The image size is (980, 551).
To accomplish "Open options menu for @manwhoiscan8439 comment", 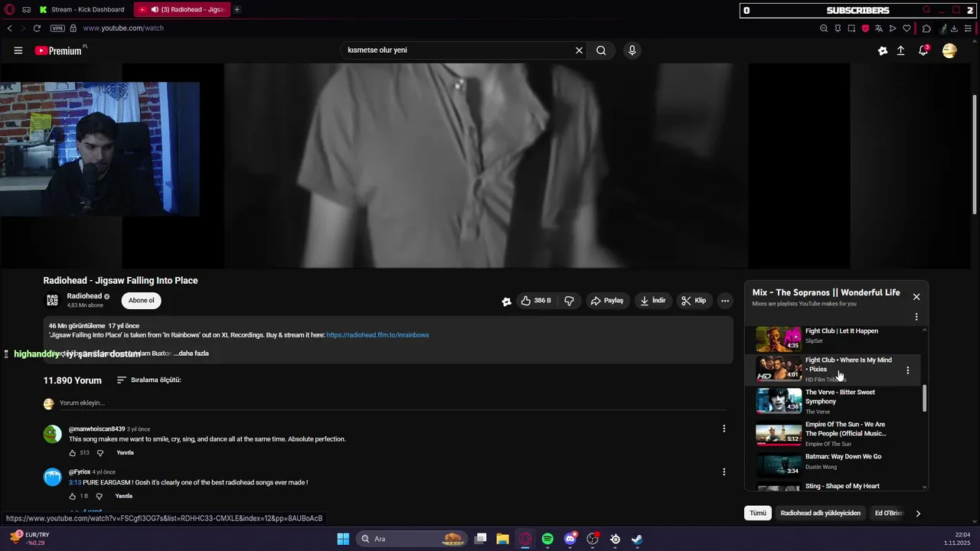I will [x=724, y=429].
